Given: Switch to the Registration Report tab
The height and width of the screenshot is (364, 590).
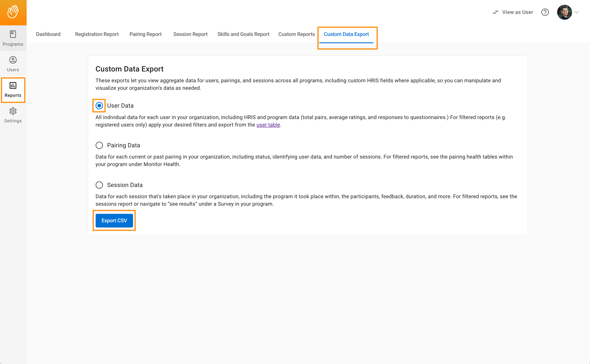Looking at the screenshot, I should pos(97,34).
